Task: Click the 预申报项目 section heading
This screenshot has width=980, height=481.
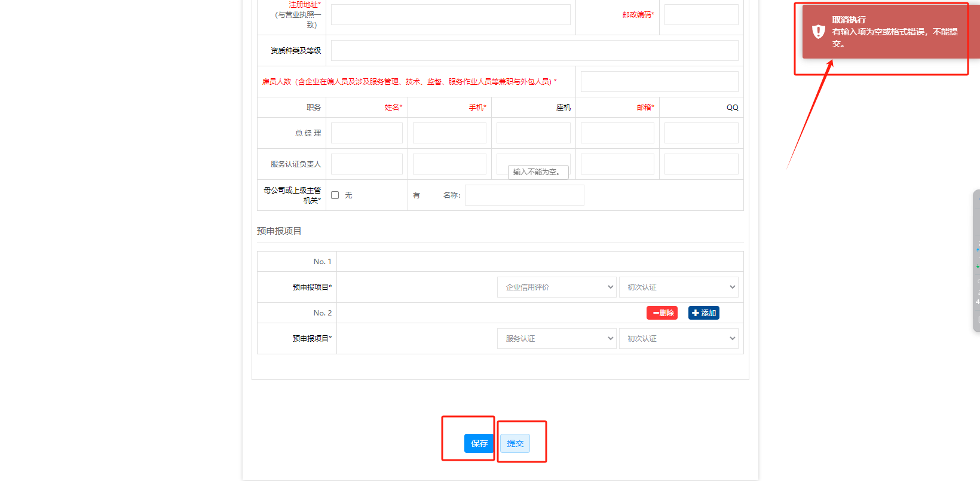Action: pyautogui.click(x=279, y=231)
